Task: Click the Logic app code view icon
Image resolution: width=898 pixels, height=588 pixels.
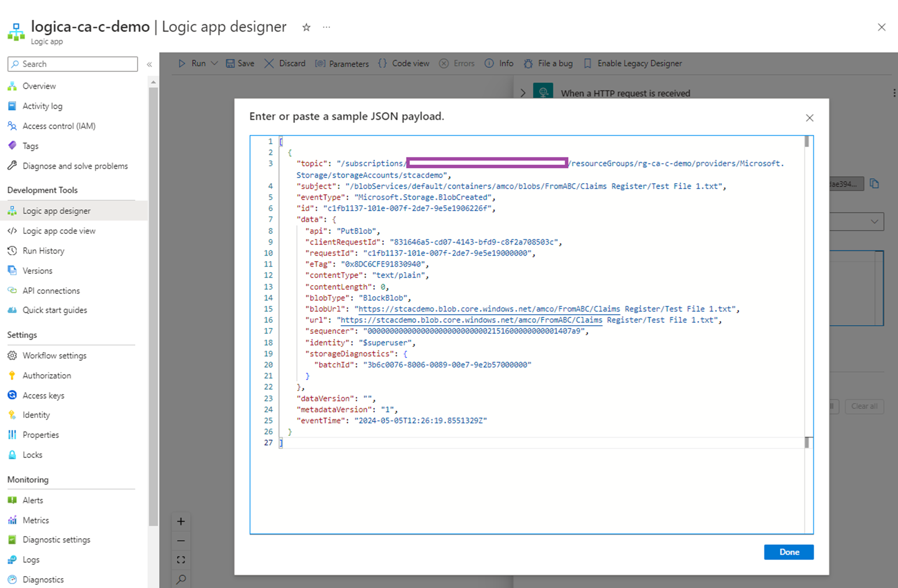Action: click(x=12, y=231)
